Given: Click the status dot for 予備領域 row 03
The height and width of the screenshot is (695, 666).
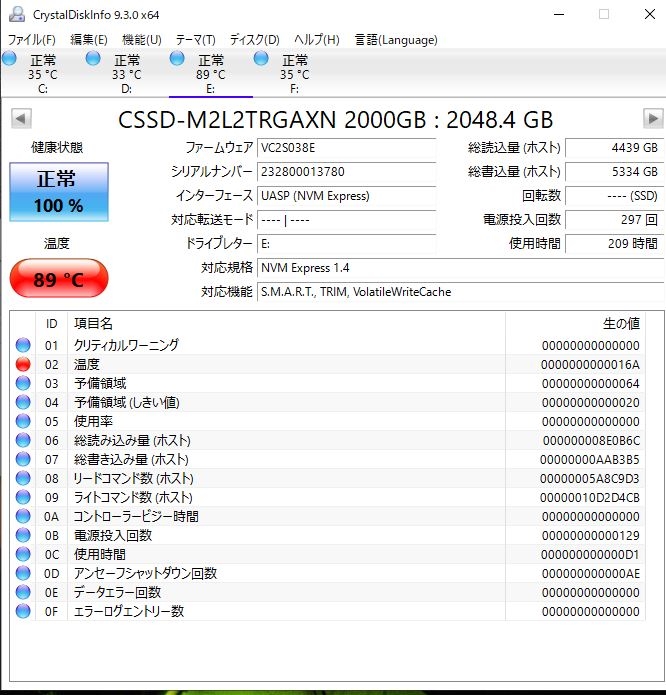Looking at the screenshot, I should 23,383.
